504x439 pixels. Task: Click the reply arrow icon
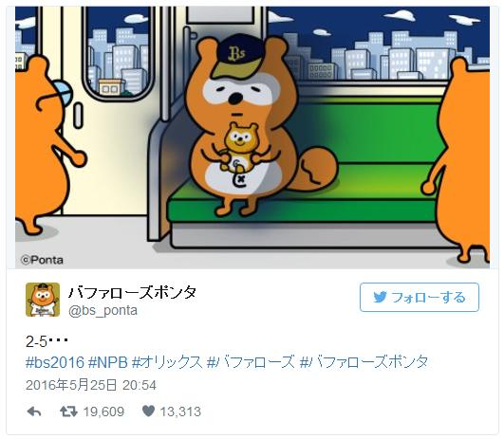(x=34, y=412)
